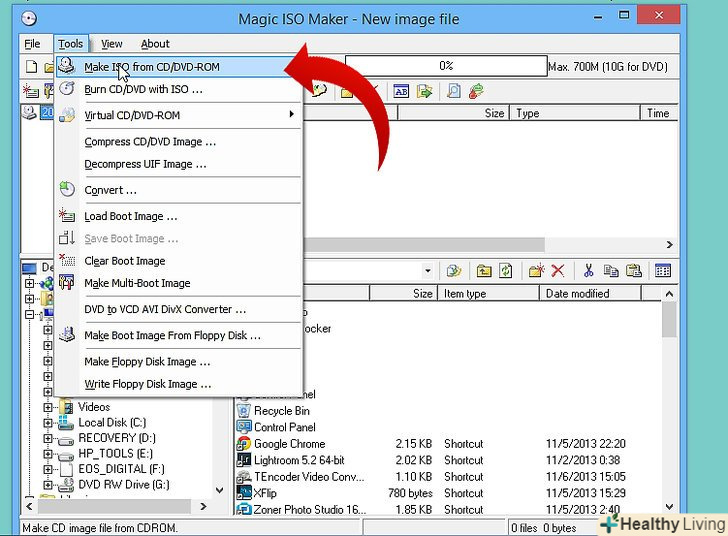The image size is (728, 536).
Task: Expand the DVD RW Drive (G:) node
Action: click(x=47, y=484)
